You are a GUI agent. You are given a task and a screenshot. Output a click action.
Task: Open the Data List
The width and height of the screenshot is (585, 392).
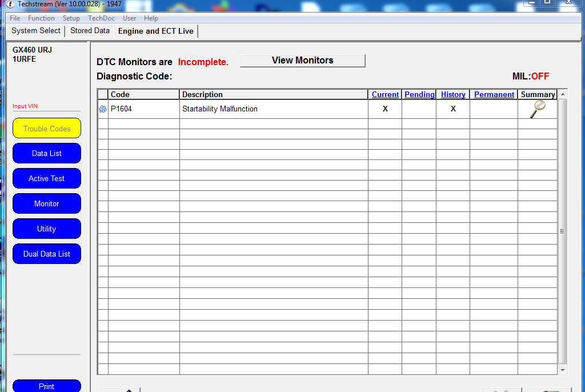coord(47,154)
